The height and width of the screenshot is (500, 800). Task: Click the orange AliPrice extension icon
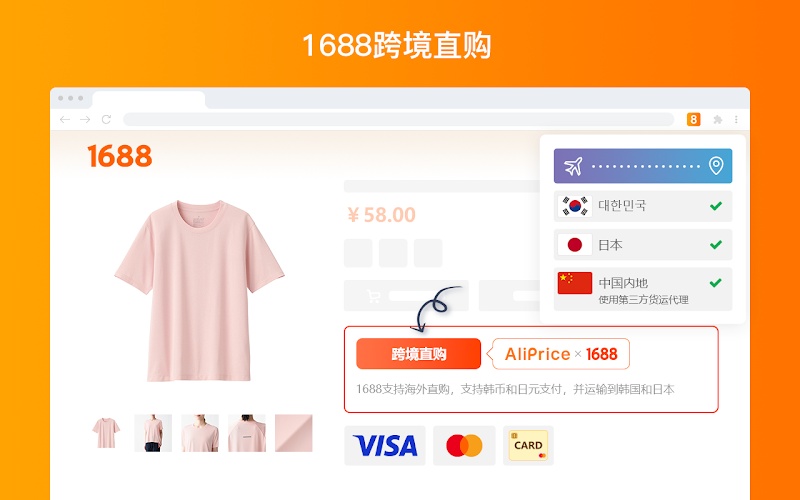tap(693, 119)
